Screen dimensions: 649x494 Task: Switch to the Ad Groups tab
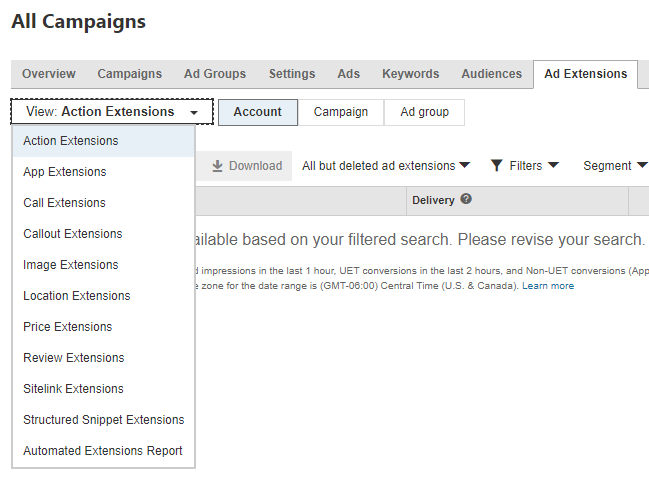[215, 74]
